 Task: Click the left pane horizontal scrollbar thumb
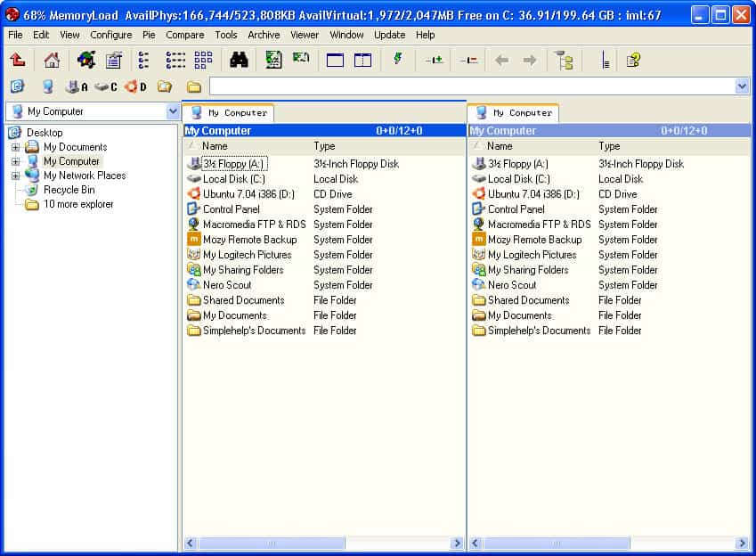click(272, 543)
